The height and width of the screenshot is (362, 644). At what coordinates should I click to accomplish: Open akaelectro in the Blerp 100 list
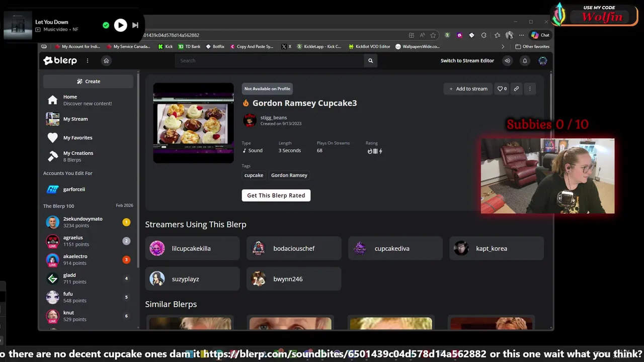(88, 260)
